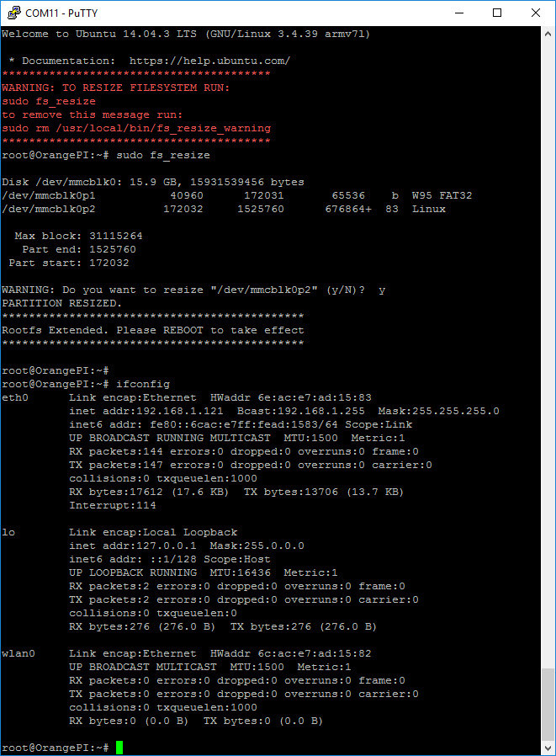Click 'TX bytes:13706 (13.7 KB)' text
Viewport: 556px width, 756px height.
coord(324,492)
